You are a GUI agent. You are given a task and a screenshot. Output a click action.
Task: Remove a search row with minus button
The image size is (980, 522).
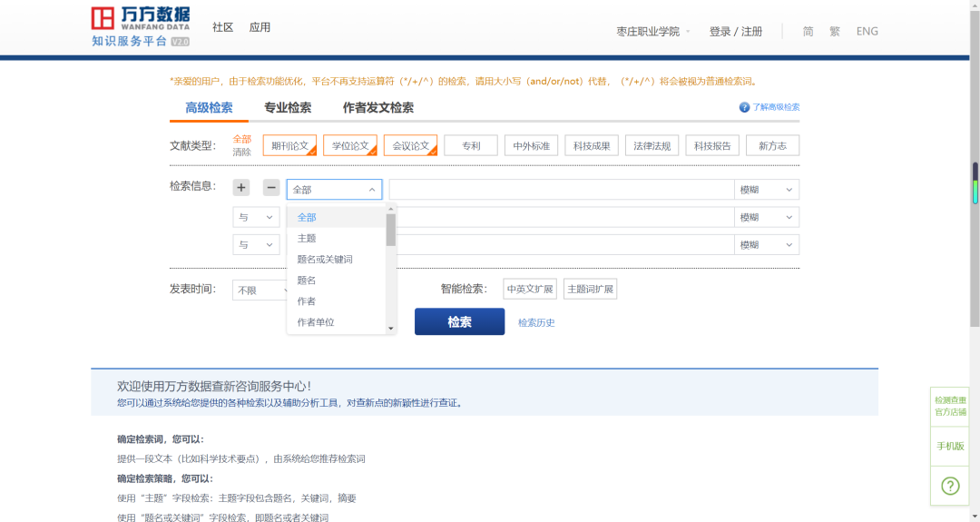point(271,188)
